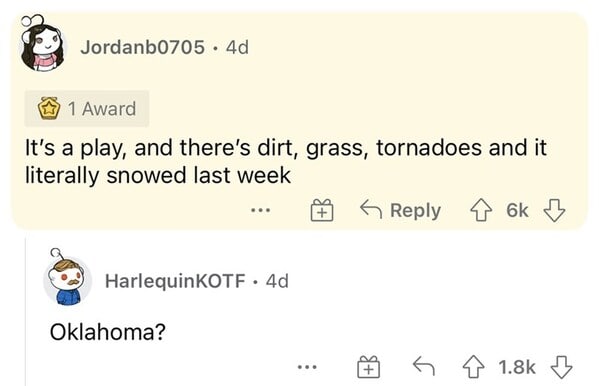Upvote the comment with 6k votes
Viewport: 599px width, 386px height.
click(481, 211)
